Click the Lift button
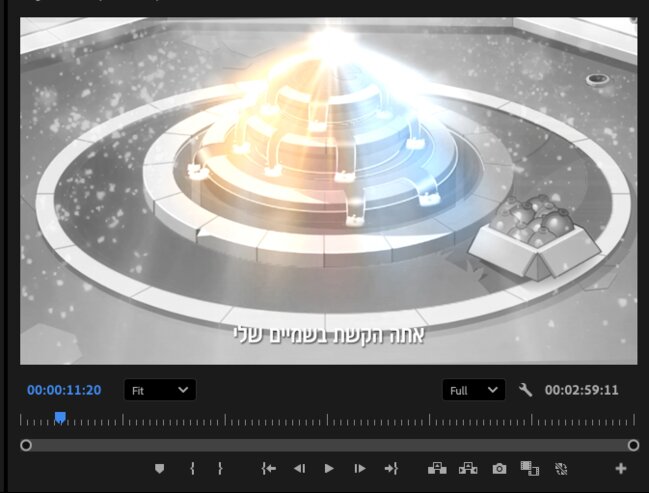649x493 pixels. 437,469
